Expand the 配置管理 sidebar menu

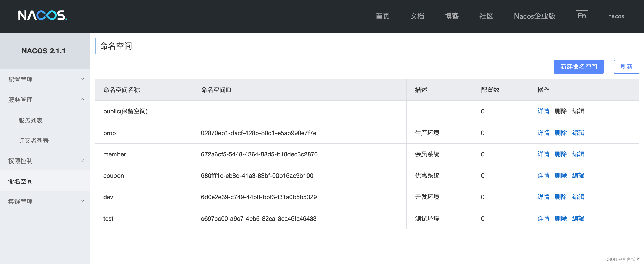45,79
